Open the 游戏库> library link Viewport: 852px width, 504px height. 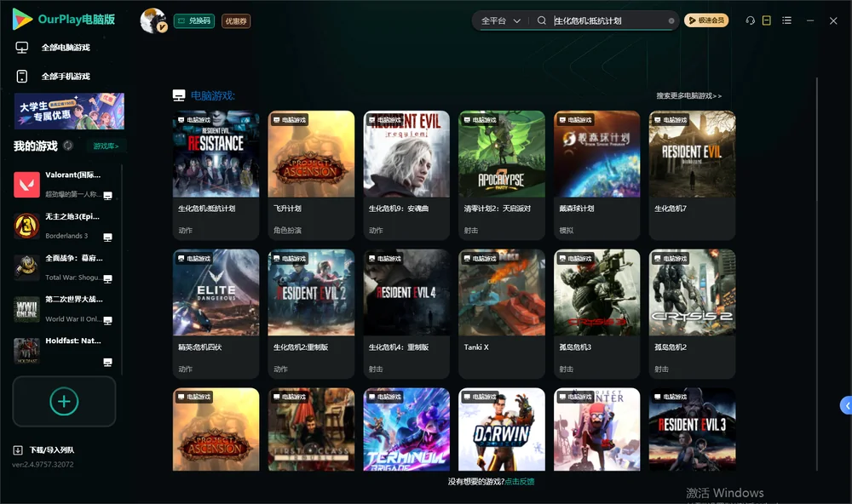[106, 146]
